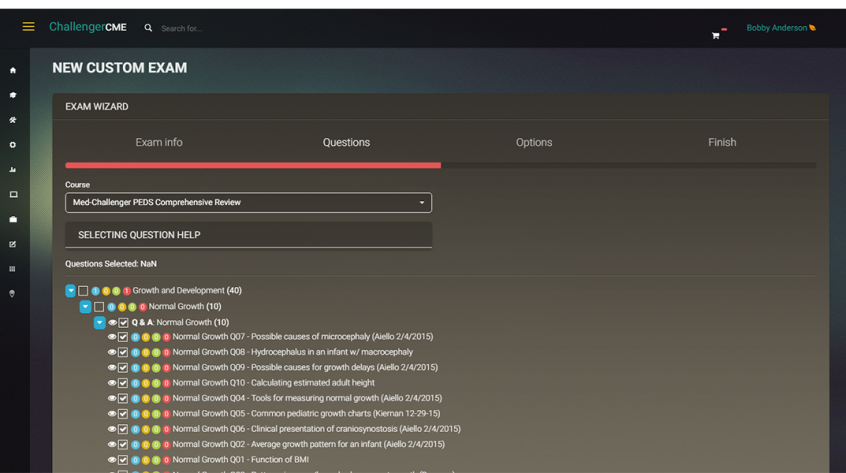The width and height of the screenshot is (846, 473).
Task: Click the green badge on Normal Growth Q02
Action: 156,444
